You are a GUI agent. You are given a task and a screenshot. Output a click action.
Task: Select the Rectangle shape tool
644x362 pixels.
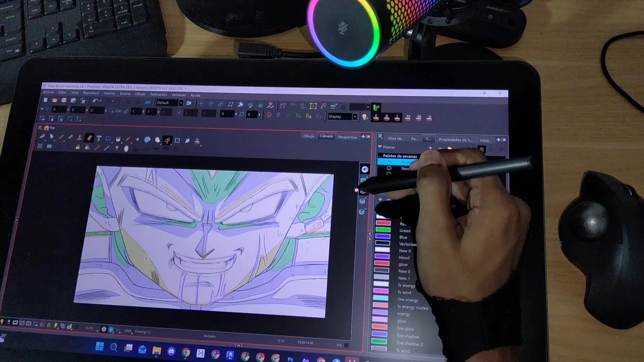pyautogui.click(x=108, y=138)
